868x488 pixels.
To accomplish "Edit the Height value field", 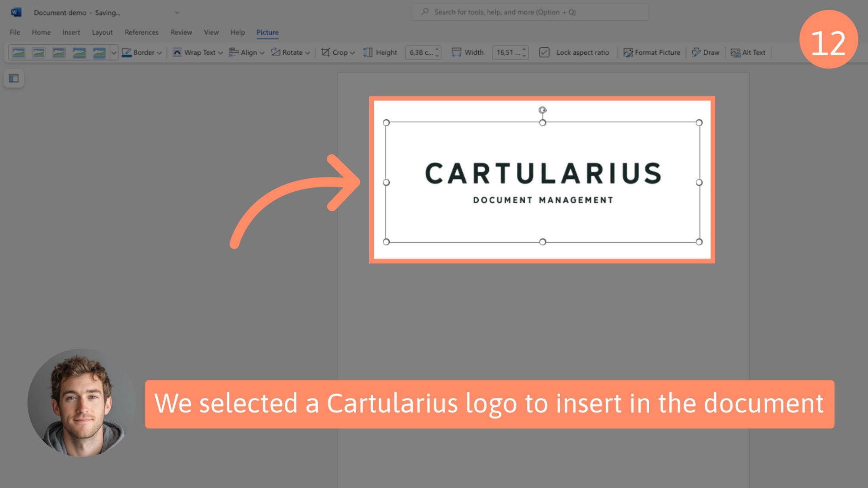I will (x=420, y=52).
